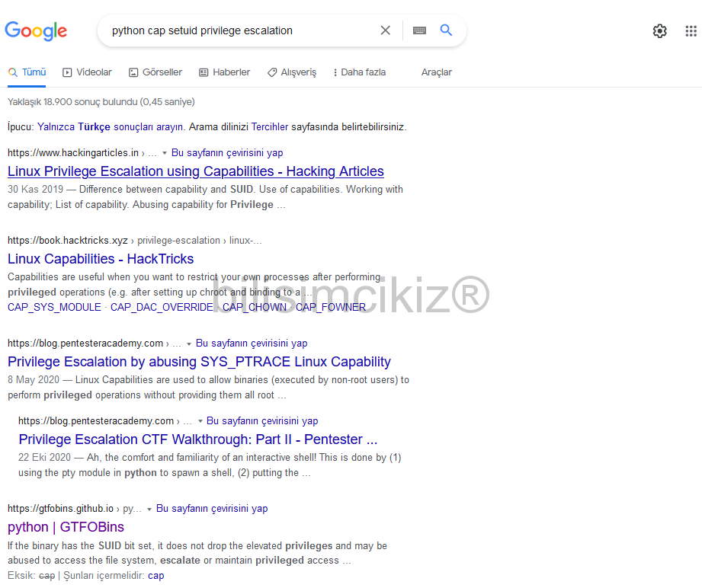Click 'Yaklaşık 18.900 sonuç bulundu' result stats
Screen dimensions: 702x588
click(101, 101)
